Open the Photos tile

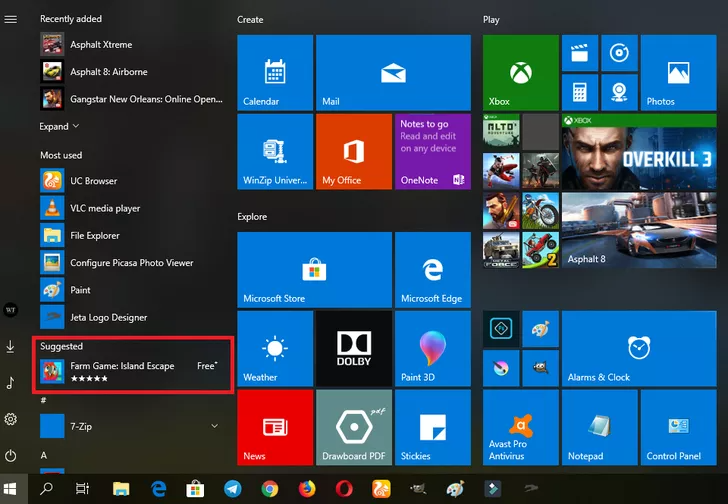coord(678,73)
